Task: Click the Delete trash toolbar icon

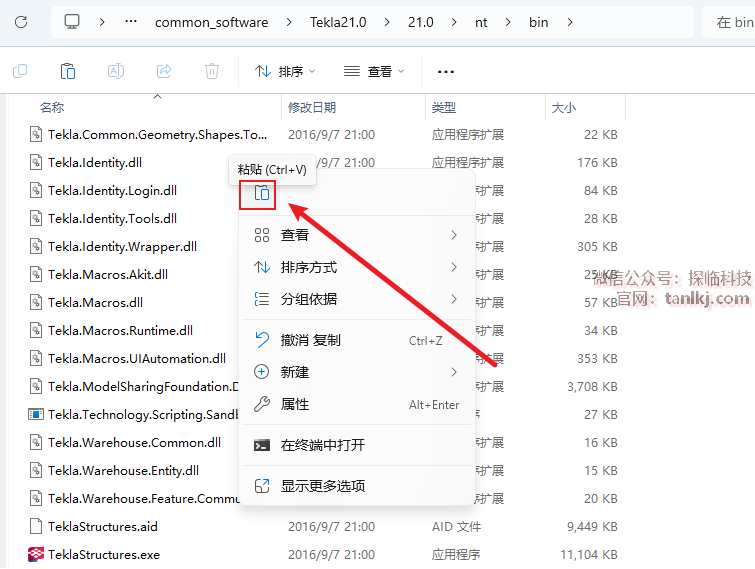Action: [x=212, y=71]
